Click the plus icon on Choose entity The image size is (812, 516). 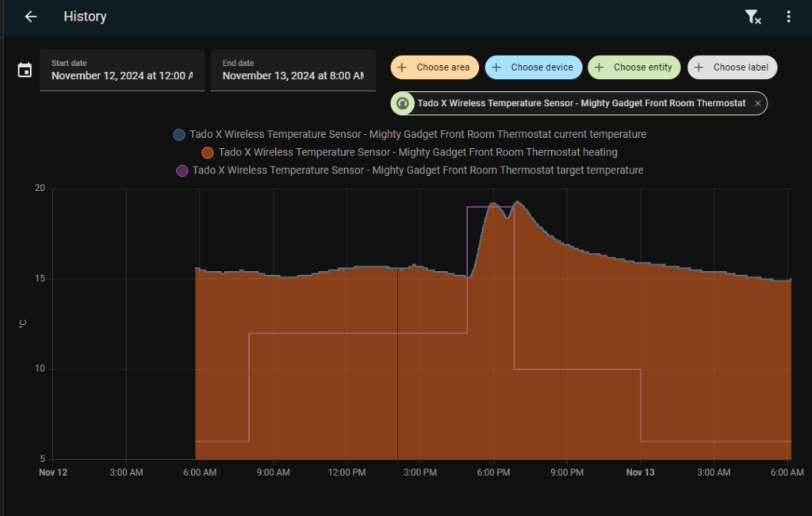[599, 67]
